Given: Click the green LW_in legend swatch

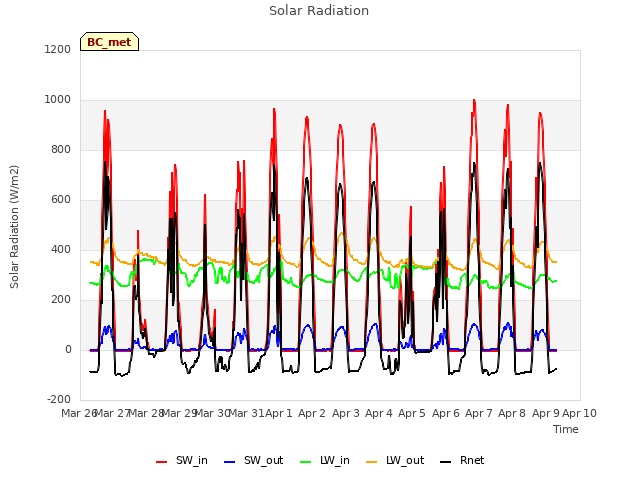Looking at the screenshot, I should (306, 462).
